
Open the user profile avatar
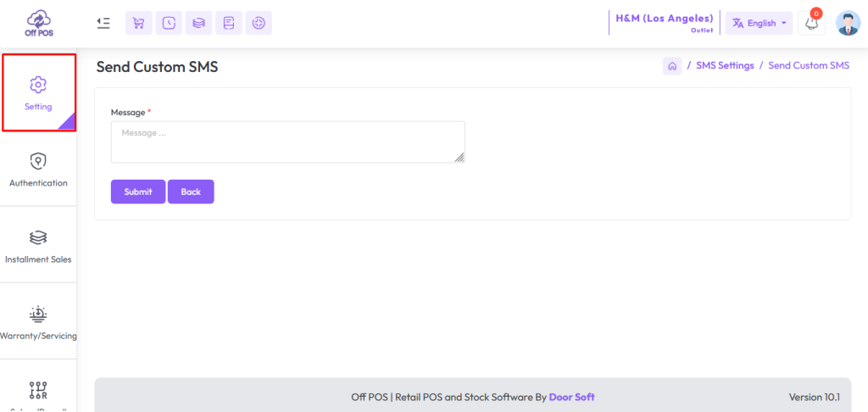click(x=848, y=23)
